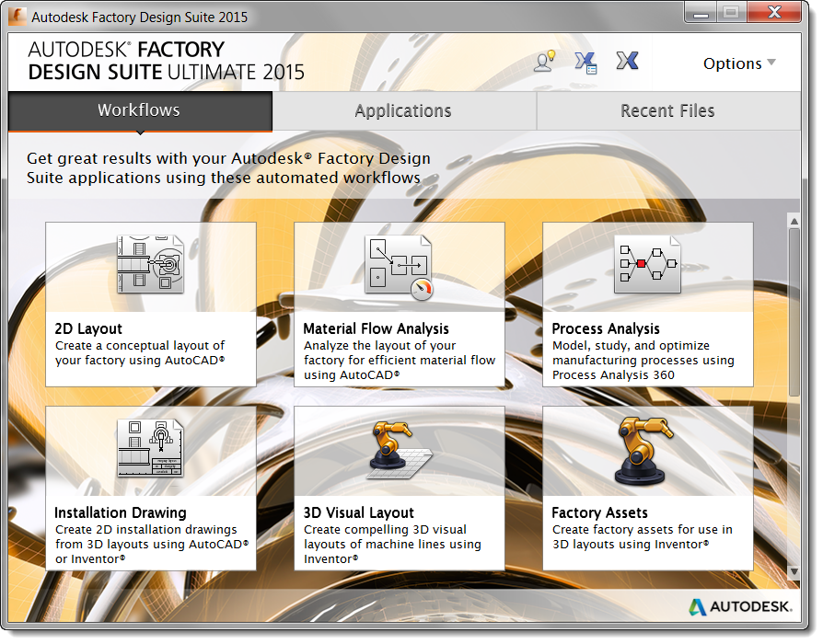This screenshot has height=644, width=823.
Task: Switch to the Applications tab
Action: point(403,110)
